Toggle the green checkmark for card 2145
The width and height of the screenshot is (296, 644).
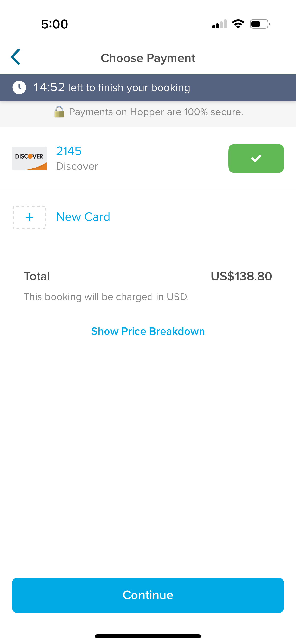(x=256, y=158)
